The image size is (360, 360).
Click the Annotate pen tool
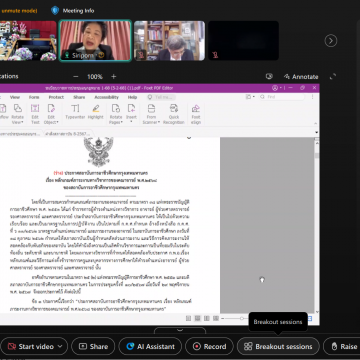[x=287, y=77]
